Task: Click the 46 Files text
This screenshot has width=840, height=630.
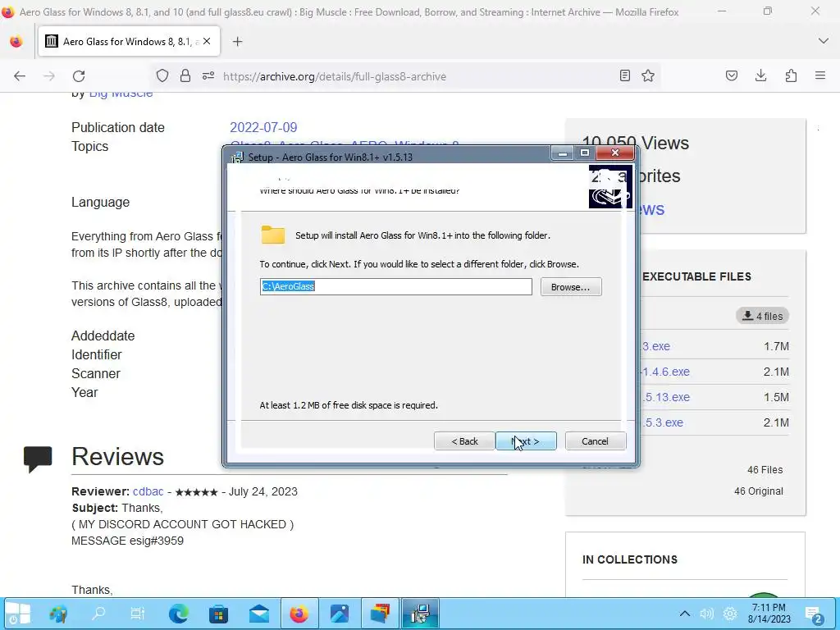Action: point(765,470)
